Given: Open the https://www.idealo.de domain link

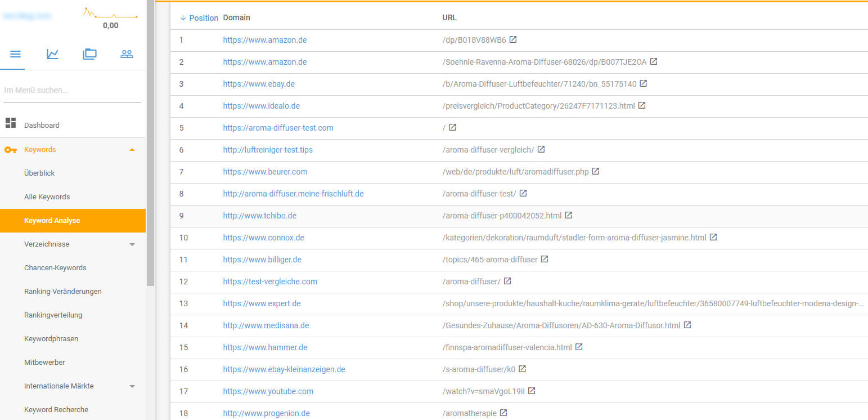Looking at the screenshot, I should (261, 106).
